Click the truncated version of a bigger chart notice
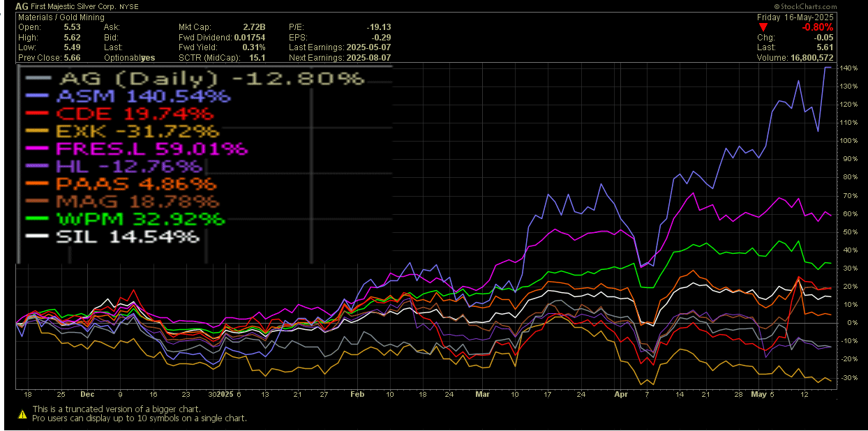Screen dimensions: 868x431 coord(117,409)
